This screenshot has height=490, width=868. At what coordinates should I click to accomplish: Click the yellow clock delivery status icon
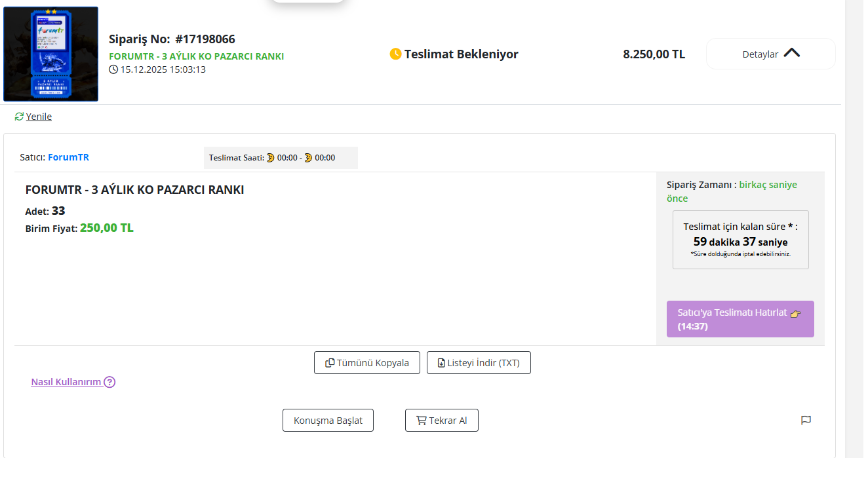point(395,54)
